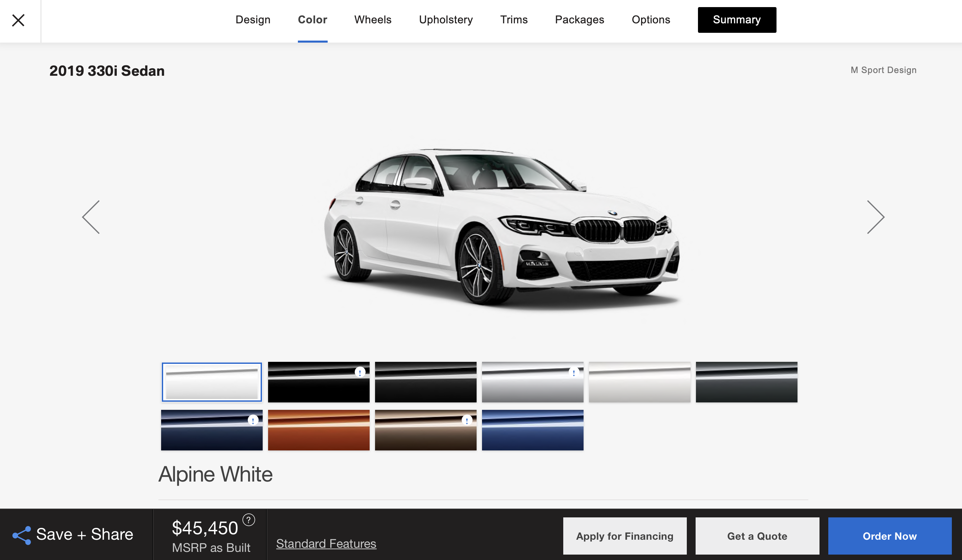Click the info badge on brown swatch
Screen dimensions: 962x560
coord(466,420)
